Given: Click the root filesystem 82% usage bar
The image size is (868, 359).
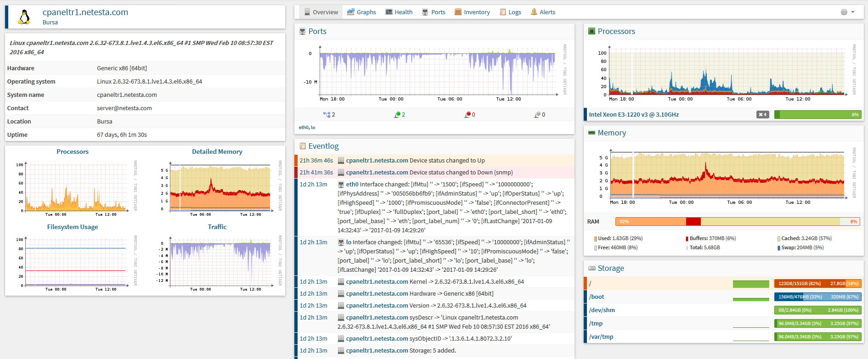Looking at the screenshot, I should click(817, 284).
